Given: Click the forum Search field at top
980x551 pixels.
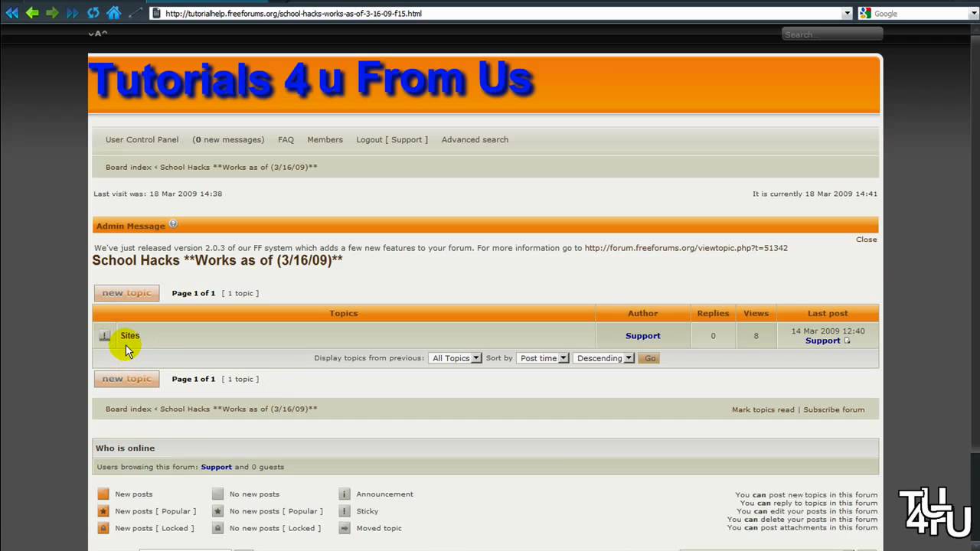Looking at the screenshot, I should (831, 34).
